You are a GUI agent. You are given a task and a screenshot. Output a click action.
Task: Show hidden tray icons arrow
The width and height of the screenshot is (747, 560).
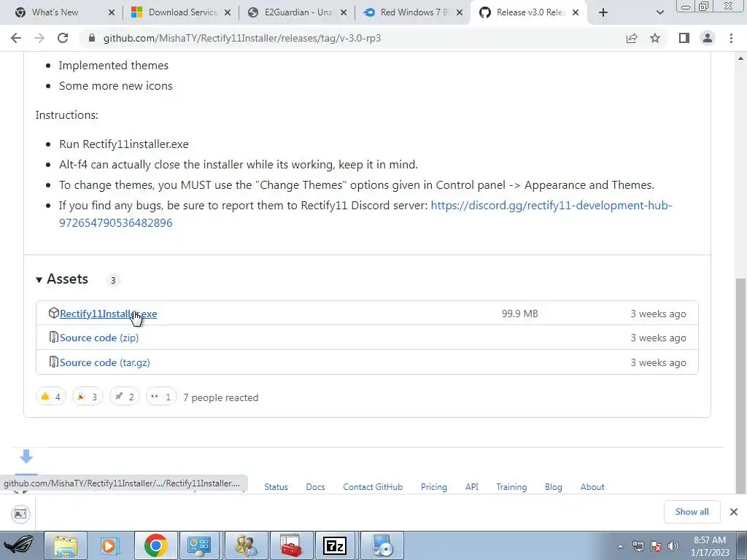tap(620, 546)
